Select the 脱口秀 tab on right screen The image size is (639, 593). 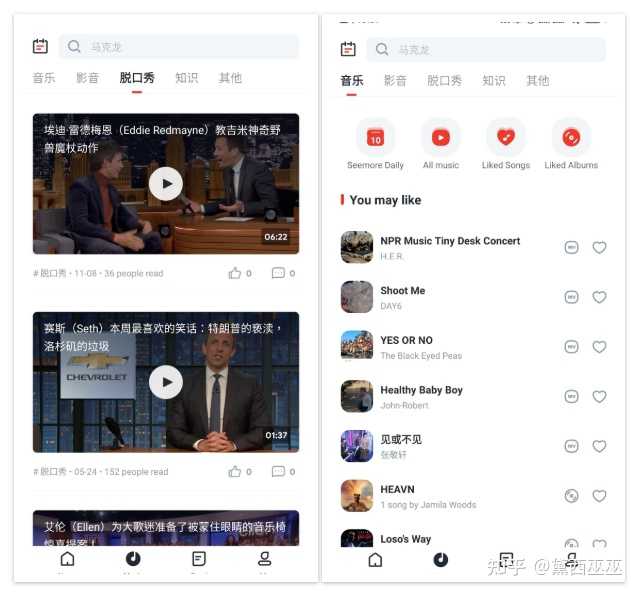pyautogui.click(x=445, y=80)
